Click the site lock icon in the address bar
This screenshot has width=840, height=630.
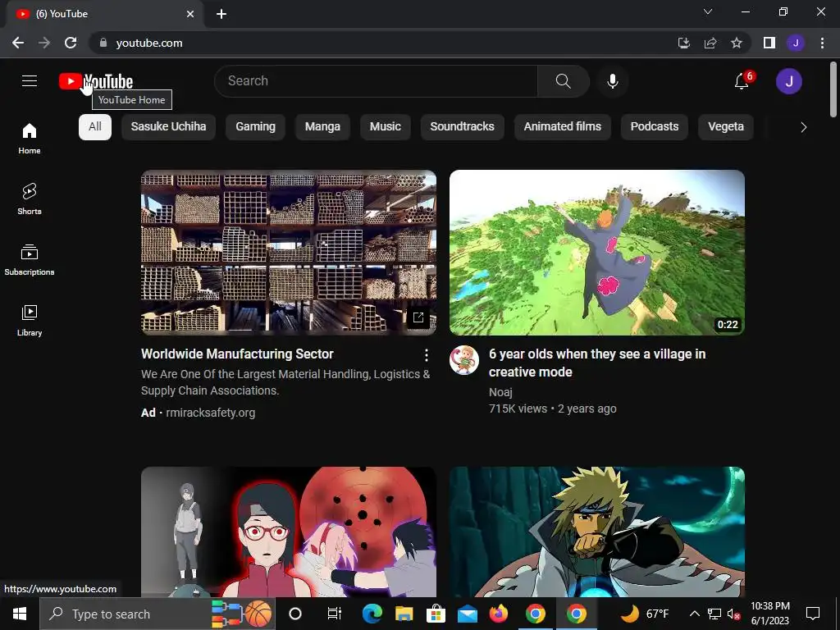click(x=103, y=43)
